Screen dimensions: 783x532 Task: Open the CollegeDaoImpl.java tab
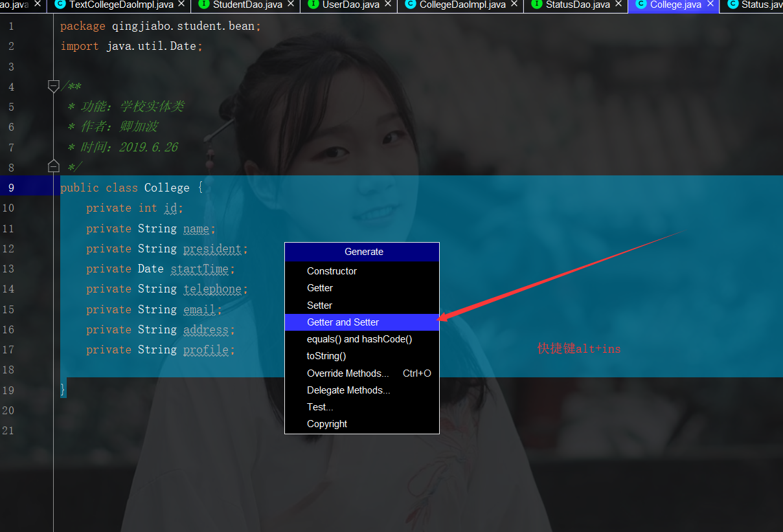(462, 5)
